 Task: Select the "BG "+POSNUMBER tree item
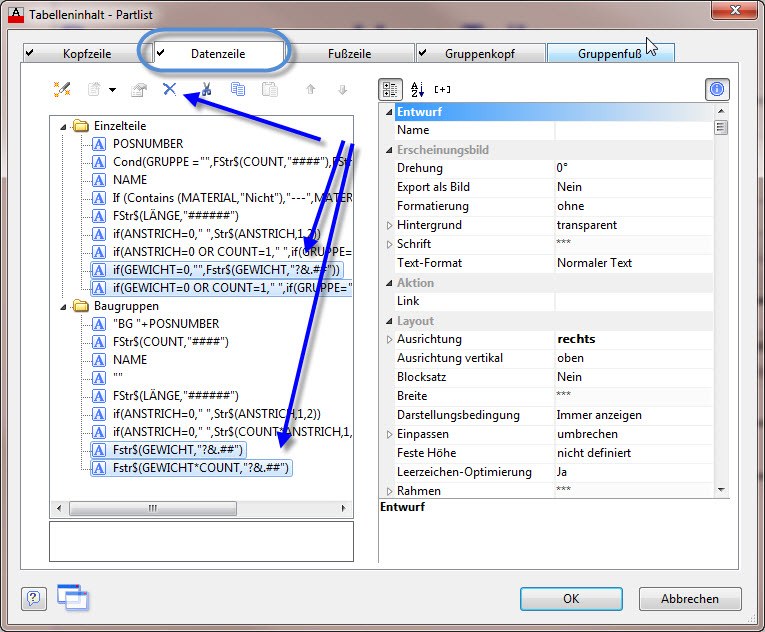coord(166,324)
